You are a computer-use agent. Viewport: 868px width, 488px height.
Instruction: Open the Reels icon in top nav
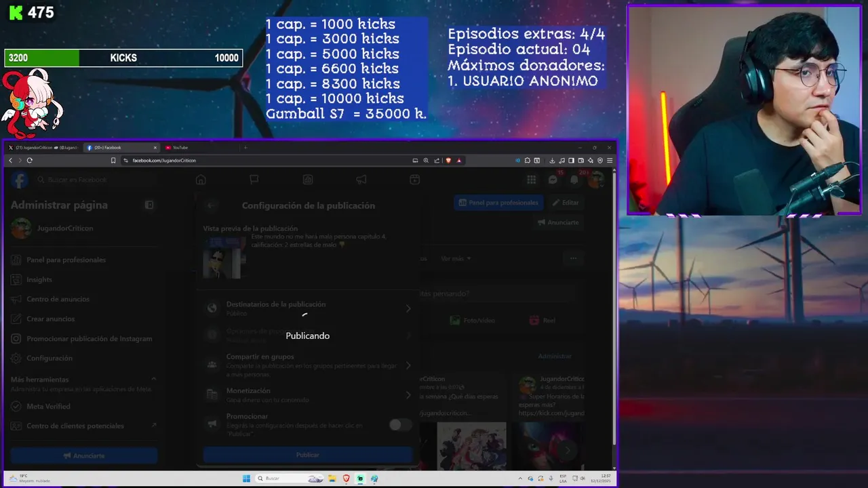[x=415, y=180]
